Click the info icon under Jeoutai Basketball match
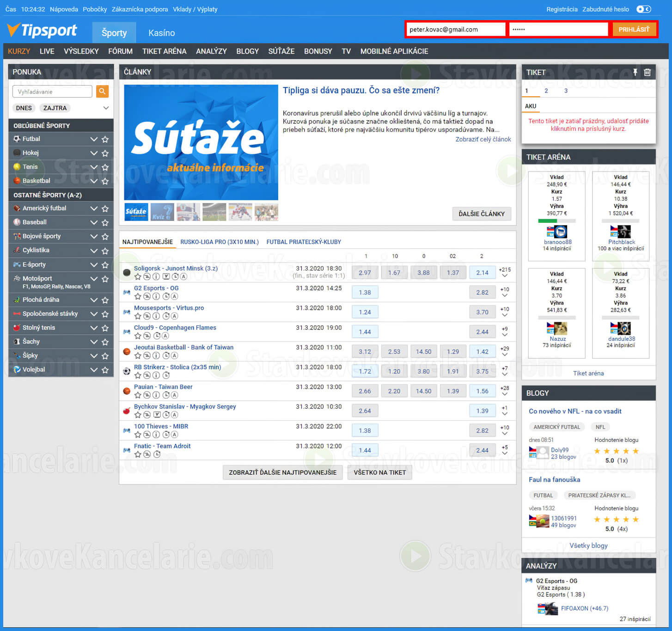The width and height of the screenshot is (672, 631). (156, 355)
